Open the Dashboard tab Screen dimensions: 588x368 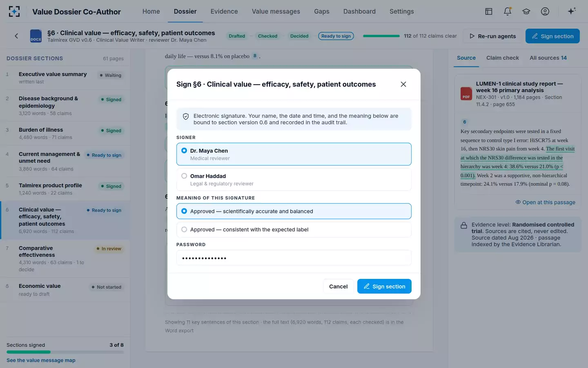[x=359, y=11]
